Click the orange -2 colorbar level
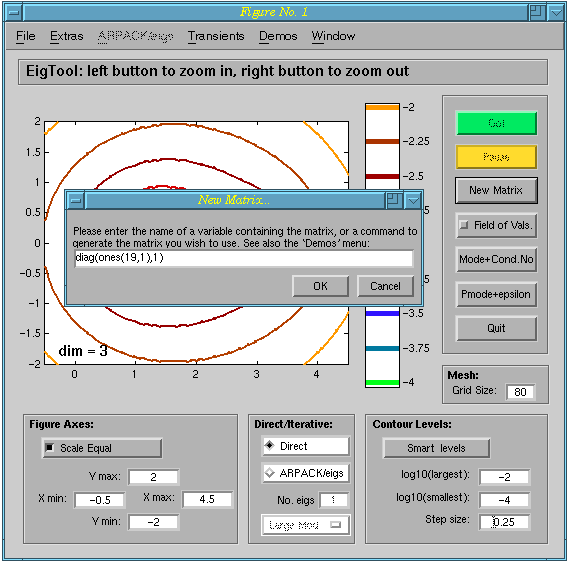The image size is (569, 563). (x=382, y=107)
